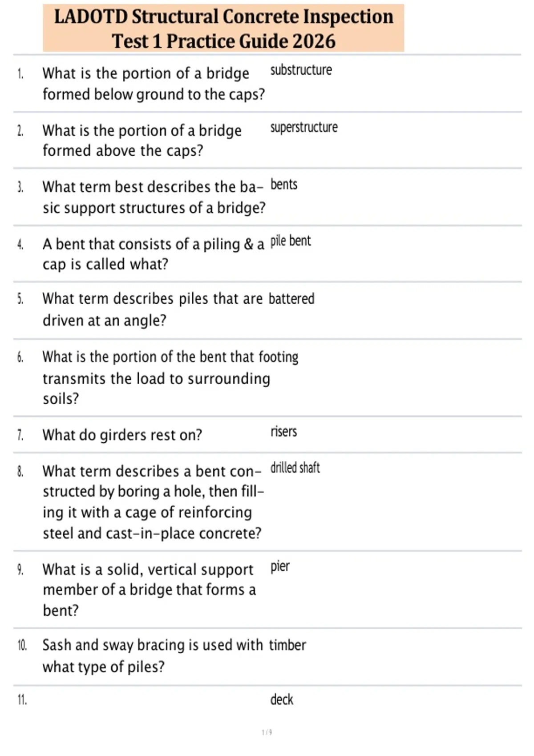
Task: Select the answer 'pier'
Action: [x=280, y=567]
